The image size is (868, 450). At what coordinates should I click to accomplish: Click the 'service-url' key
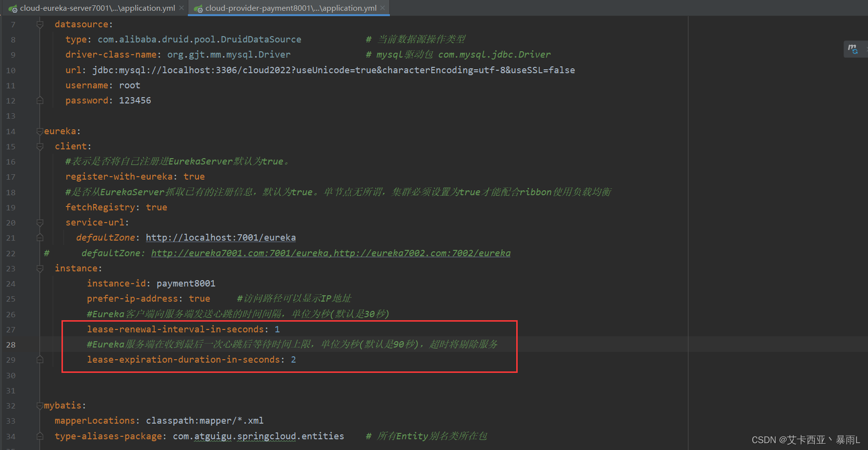95,223
